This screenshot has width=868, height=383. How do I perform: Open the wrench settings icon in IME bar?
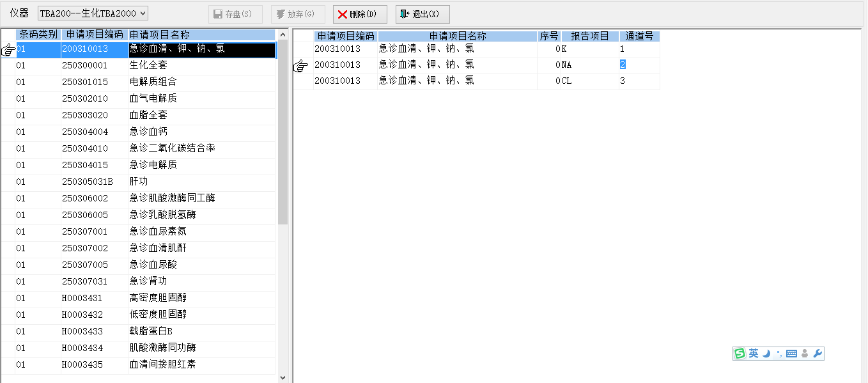point(818,354)
